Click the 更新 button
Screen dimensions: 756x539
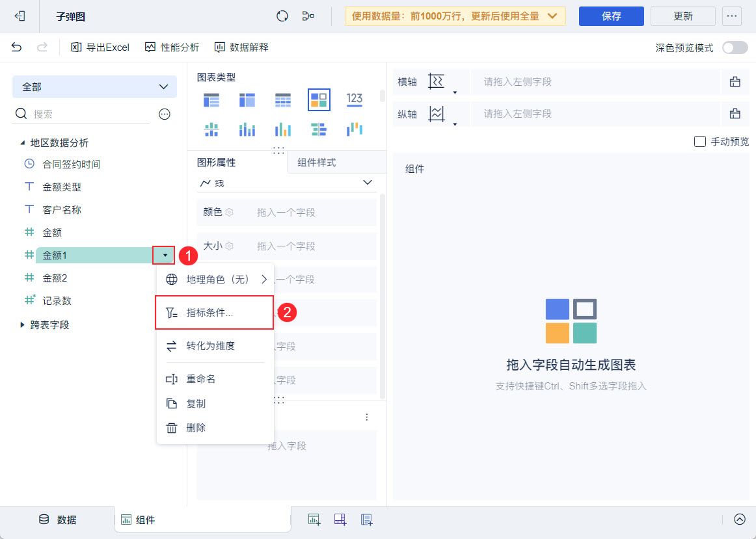click(682, 16)
